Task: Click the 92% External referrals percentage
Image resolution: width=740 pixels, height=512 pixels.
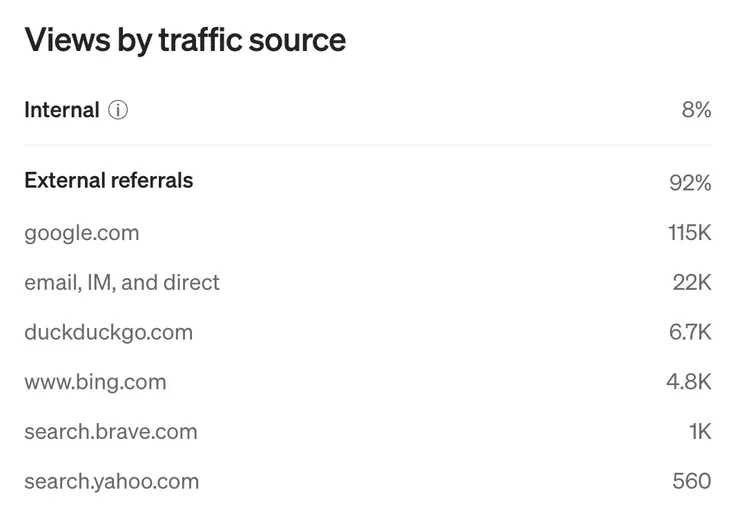Action: pyautogui.click(x=690, y=183)
